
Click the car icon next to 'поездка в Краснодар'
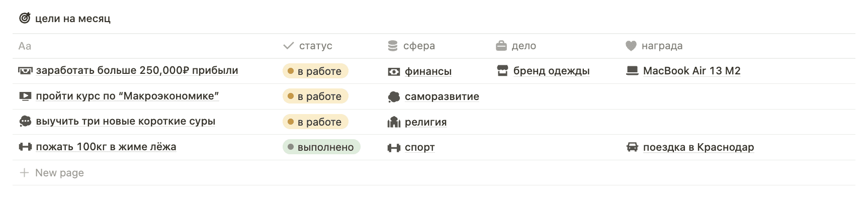click(x=632, y=147)
